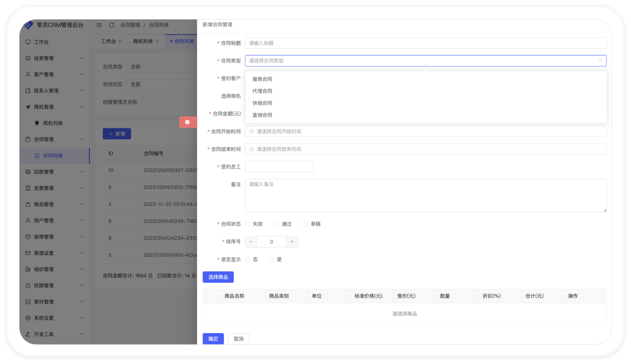Select the 通过 contract status radio
This screenshot has width=631, height=364.
point(277,224)
